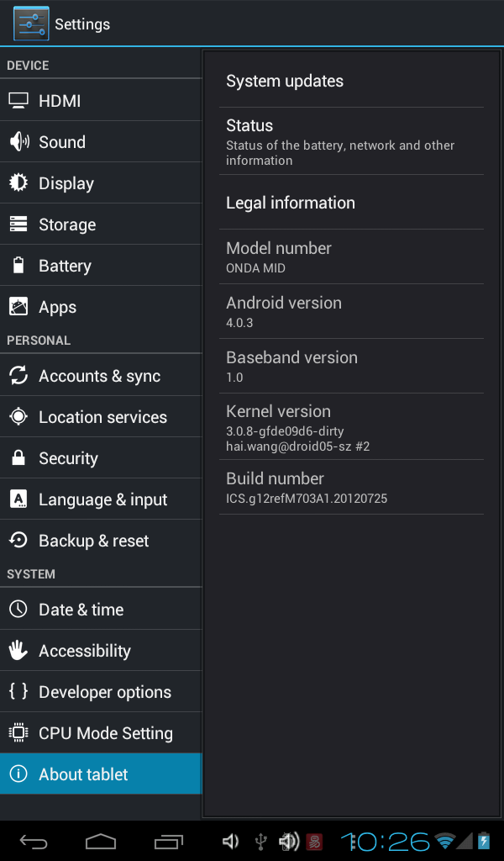Open Accounts & sync settings

[101, 376]
